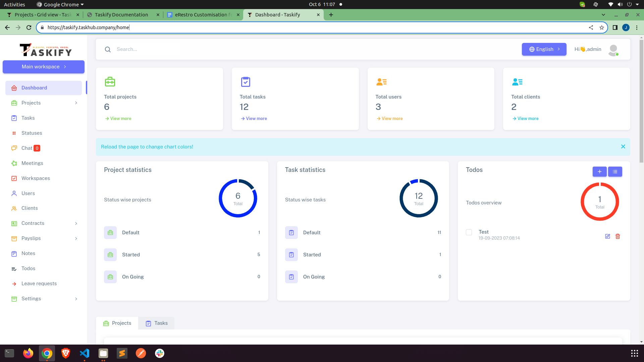Click the search magnifier icon
The image size is (644, 362).
(x=108, y=49)
